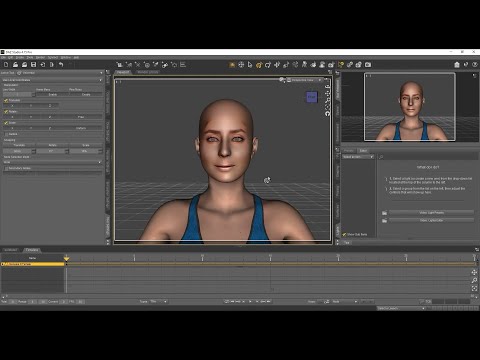
Task: Click the Render camera icon in toolbar
Action: click(x=368, y=65)
